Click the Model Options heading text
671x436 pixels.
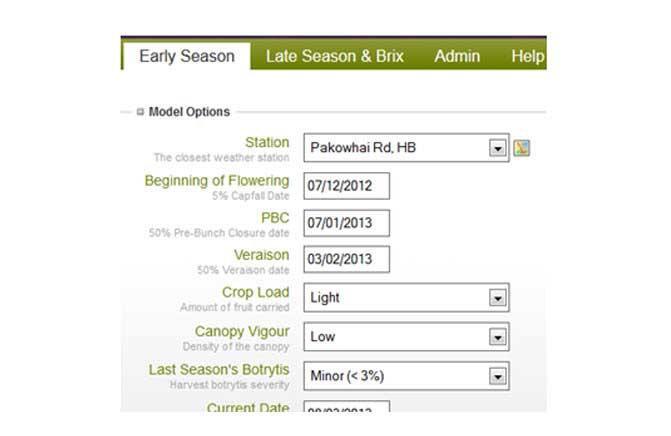(x=189, y=112)
